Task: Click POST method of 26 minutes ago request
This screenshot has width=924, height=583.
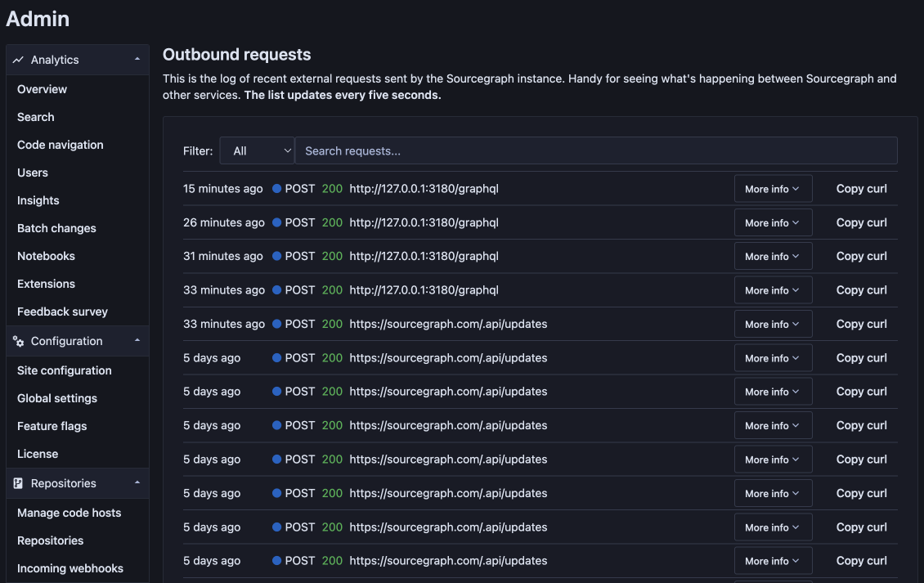Action: click(300, 222)
